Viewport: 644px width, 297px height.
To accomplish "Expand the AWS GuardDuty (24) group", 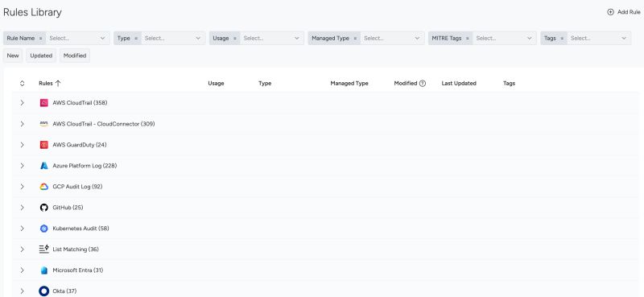I will [x=23, y=145].
